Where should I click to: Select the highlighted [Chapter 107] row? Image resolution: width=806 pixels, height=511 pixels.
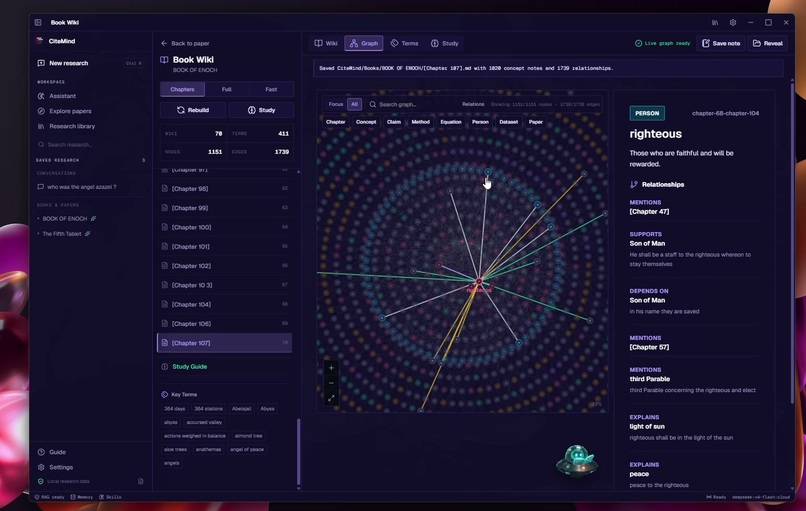225,343
